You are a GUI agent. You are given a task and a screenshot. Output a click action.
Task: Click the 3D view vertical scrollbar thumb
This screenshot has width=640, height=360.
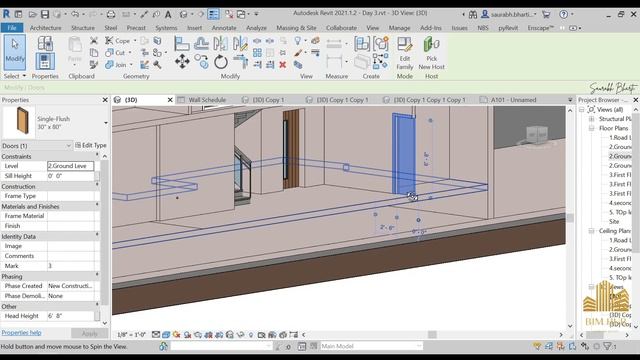pyautogui.click(x=570, y=218)
